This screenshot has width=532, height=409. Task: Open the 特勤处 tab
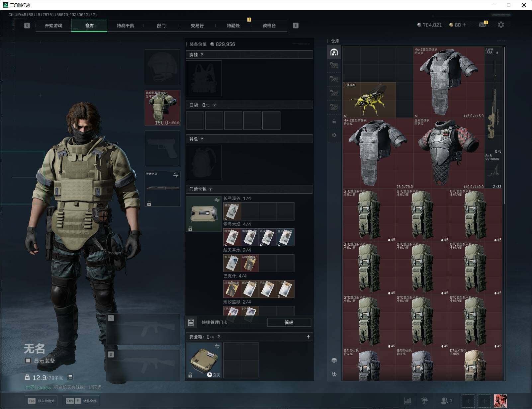click(233, 26)
